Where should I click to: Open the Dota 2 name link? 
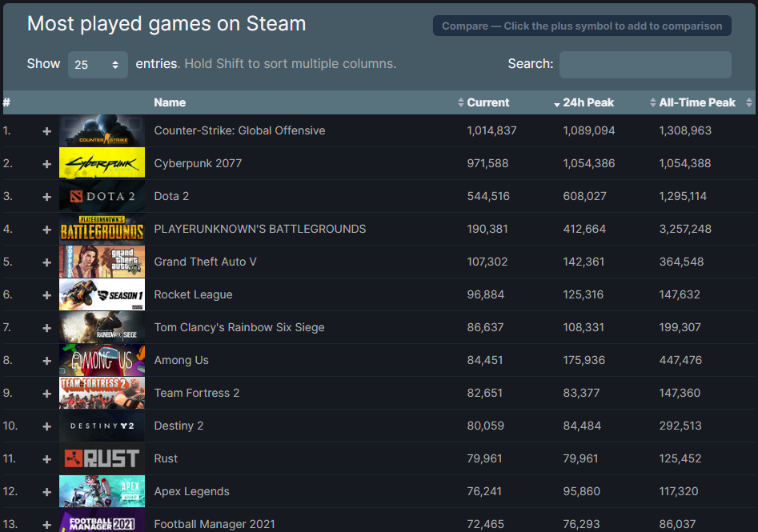pos(171,196)
